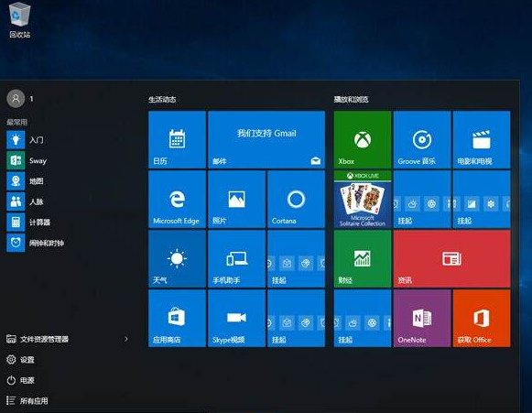Open the 资讯 News tile
This screenshot has width=532, height=413.
point(452,259)
